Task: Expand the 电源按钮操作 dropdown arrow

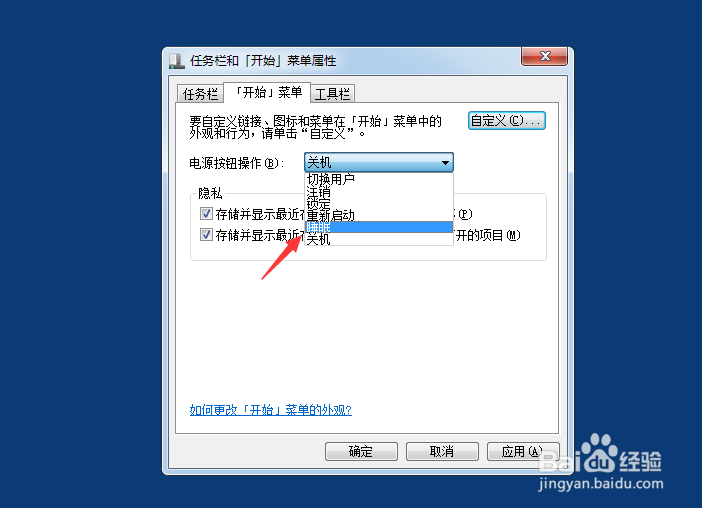Action: point(445,162)
